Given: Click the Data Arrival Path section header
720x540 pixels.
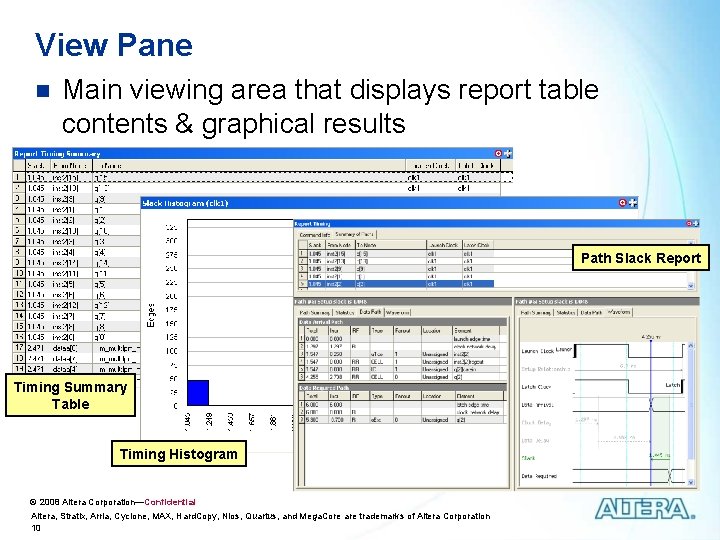Looking at the screenshot, I should point(403,322).
